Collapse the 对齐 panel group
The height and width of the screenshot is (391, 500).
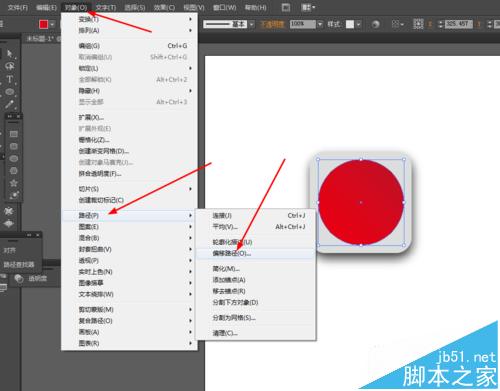click(x=29, y=235)
